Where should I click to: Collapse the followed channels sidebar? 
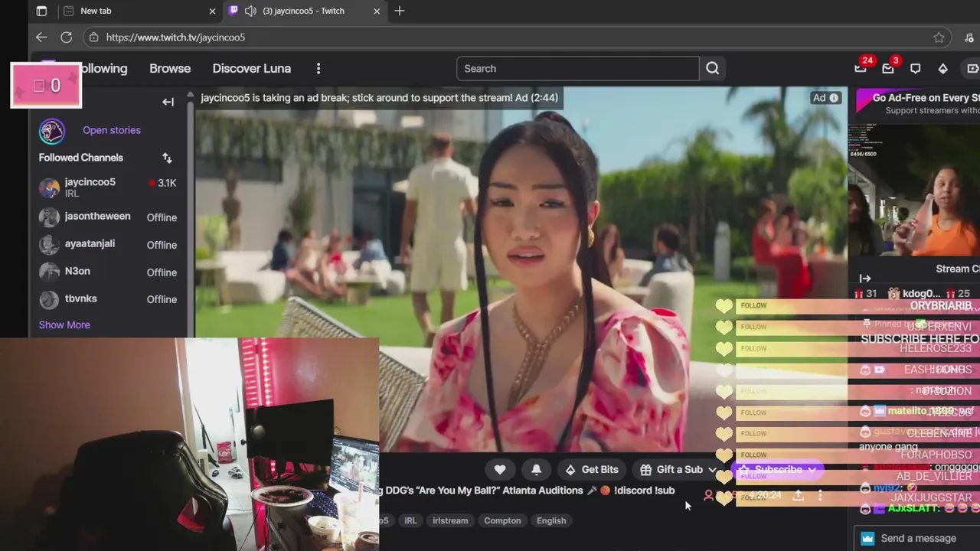[168, 102]
